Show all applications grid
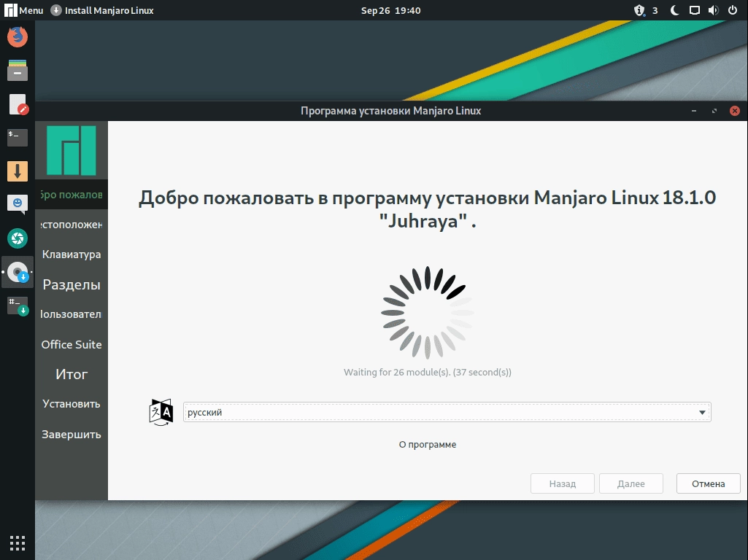 (18, 542)
